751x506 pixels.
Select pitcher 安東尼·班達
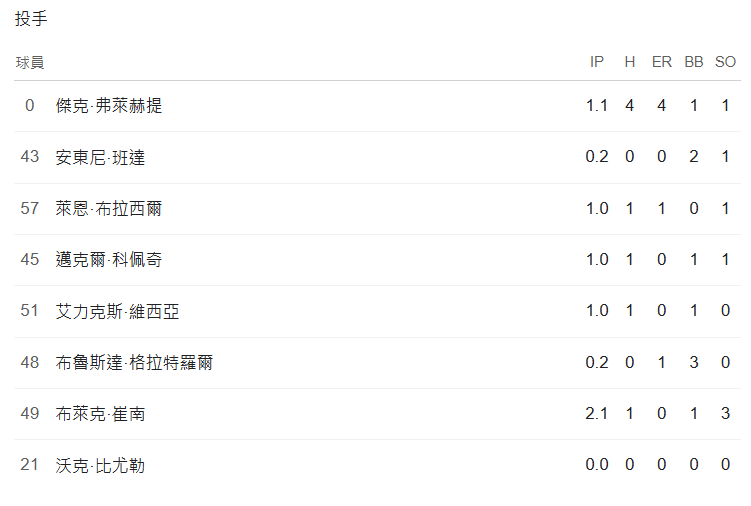(100, 157)
